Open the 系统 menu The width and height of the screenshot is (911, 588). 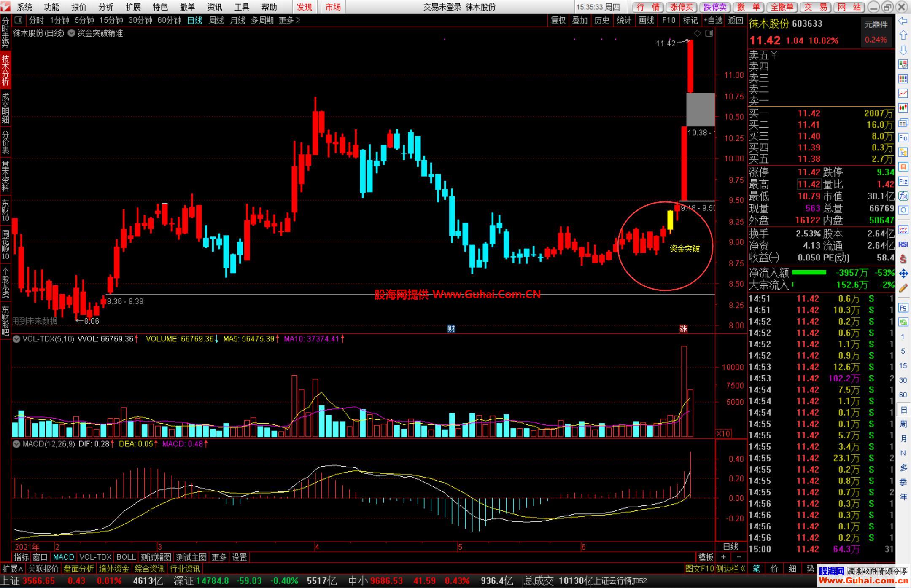[24, 7]
